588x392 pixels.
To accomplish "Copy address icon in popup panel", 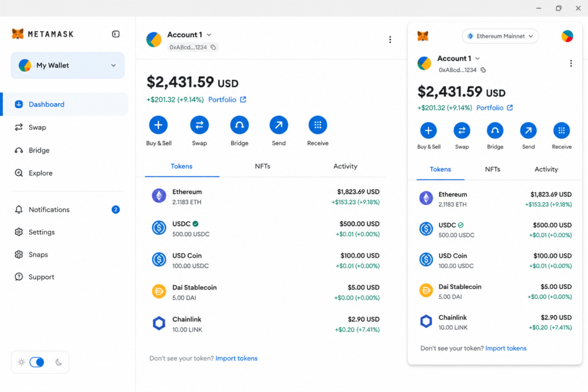I will point(483,69).
